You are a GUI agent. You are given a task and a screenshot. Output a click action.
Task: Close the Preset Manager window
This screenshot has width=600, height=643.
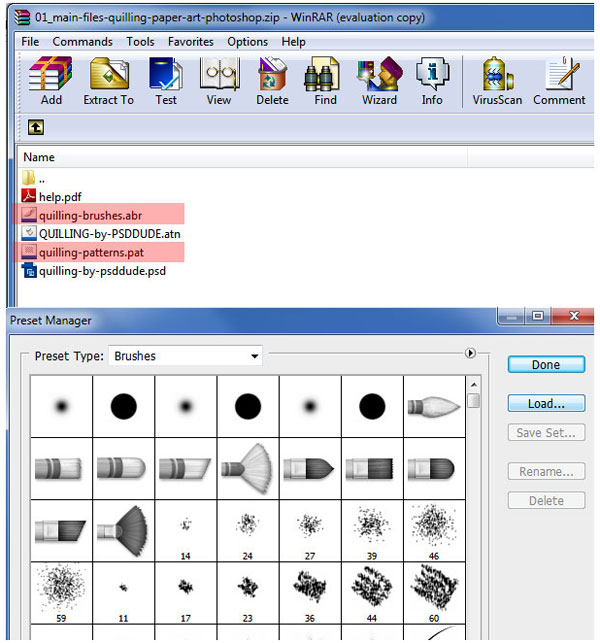pyautogui.click(x=573, y=316)
